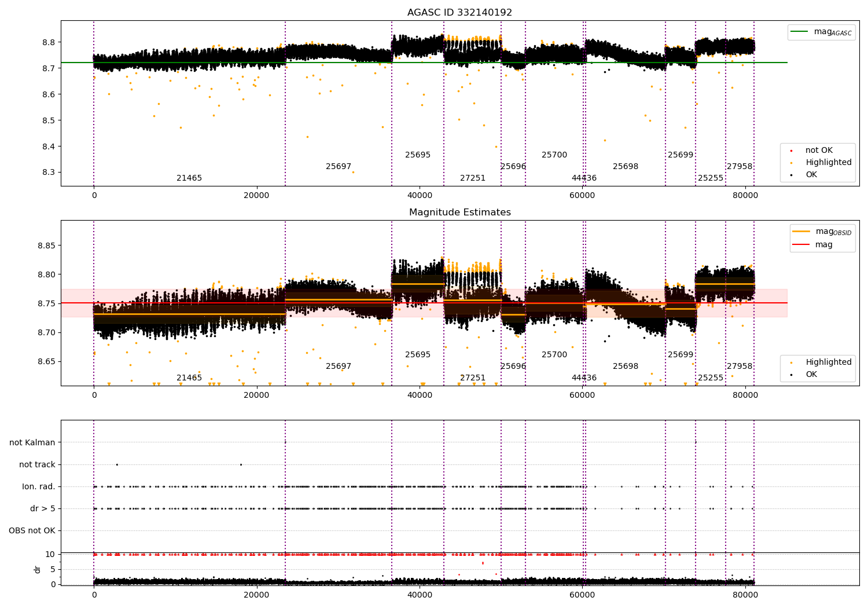Click OBSID label 44436 in the AGASC ID plot
Screen dimensions: 868x608
click(584, 178)
